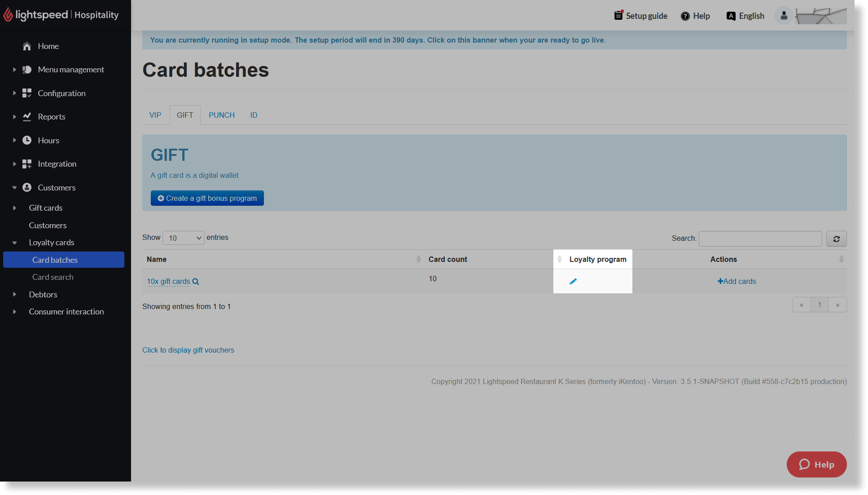The width and height of the screenshot is (868, 495).
Task: Select the GIFT tab in Card batches
Action: click(x=185, y=115)
